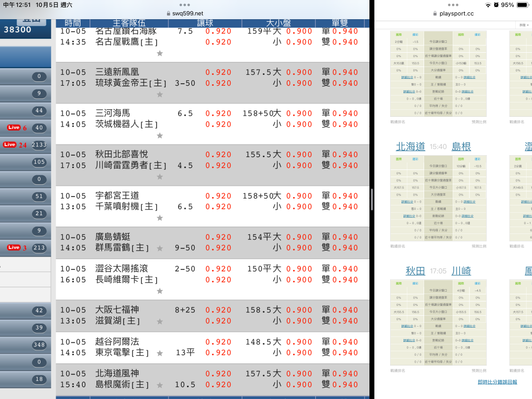Image resolution: width=532 pixels, height=399 pixels.
Task: Tap the Live 3 badge in sidebar
Action: coord(17,247)
